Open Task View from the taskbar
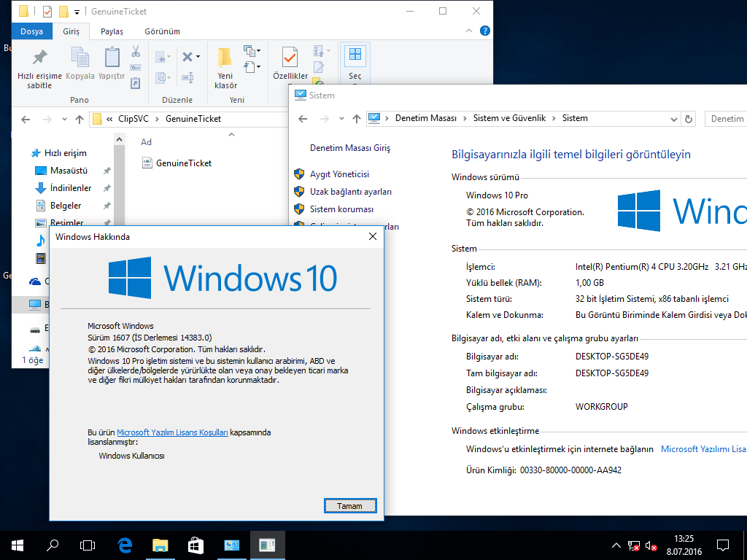 coord(88,545)
